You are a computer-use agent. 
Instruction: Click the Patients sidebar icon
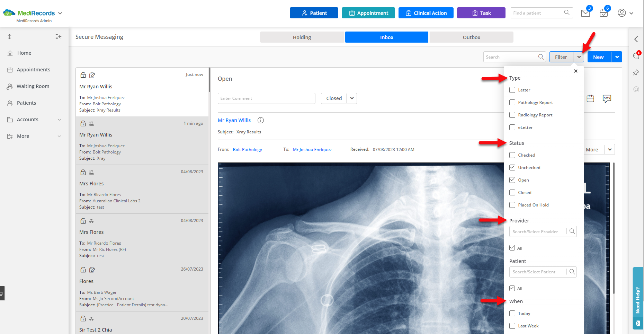pyautogui.click(x=10, y=103)
